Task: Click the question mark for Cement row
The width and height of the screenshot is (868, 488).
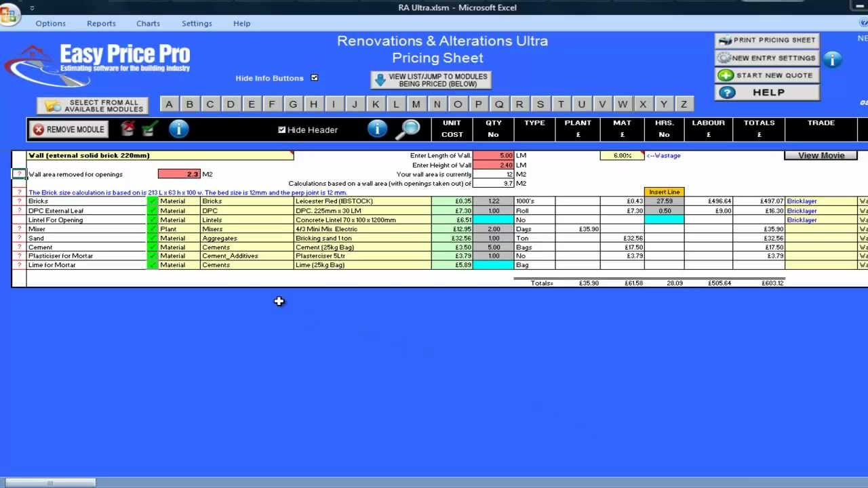Action: click(x=19, y=247)
